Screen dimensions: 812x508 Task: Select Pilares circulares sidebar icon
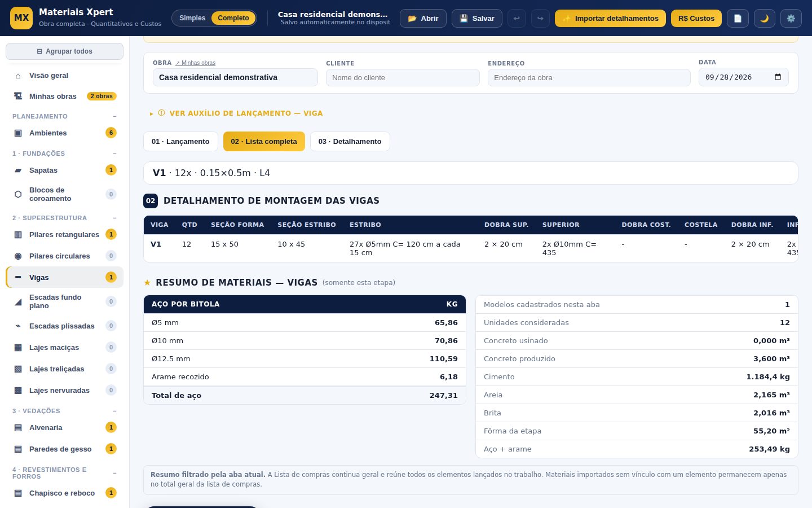tap(18, 256)
